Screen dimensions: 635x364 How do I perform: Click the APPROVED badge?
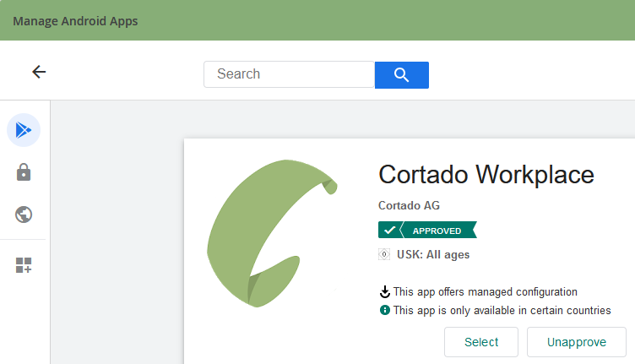[x=427, y=230]
